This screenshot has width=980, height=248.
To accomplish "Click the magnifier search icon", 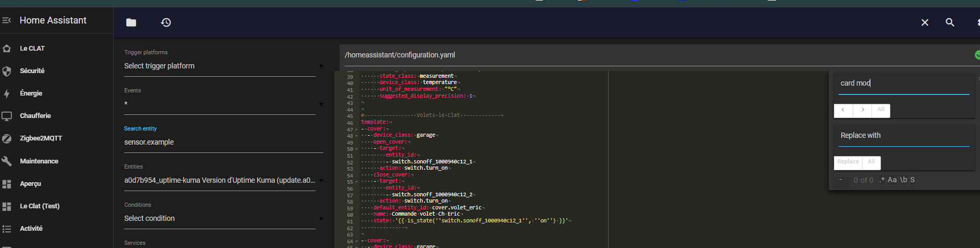I will pos(950,22).
